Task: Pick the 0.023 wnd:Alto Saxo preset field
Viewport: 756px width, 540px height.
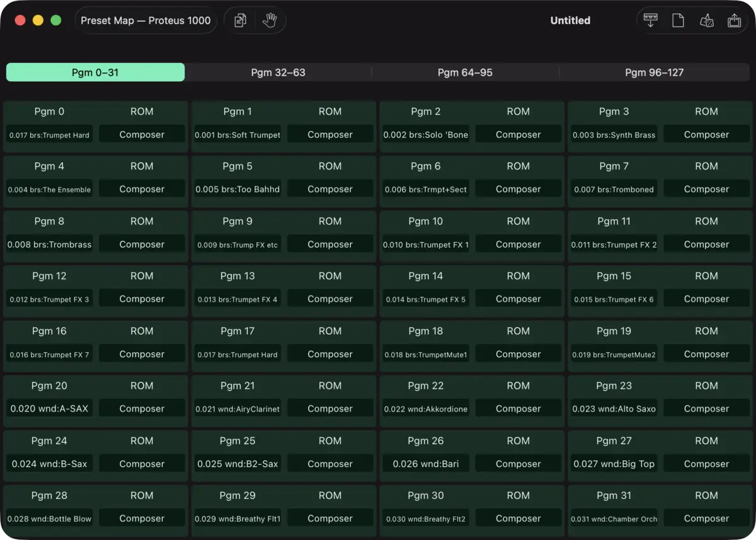Action: click(614, 409)
